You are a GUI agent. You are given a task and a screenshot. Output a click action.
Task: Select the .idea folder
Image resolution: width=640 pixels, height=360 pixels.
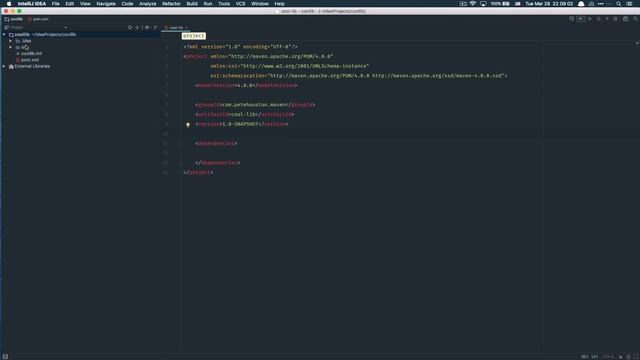pos(24,41)
